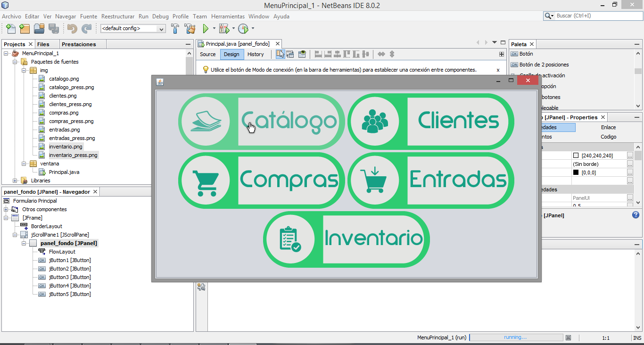Image resolution: width=644 pixels, height=345 pixels.
Task: Select FlowLayout node in Navigator
Action: [x=62, y=252]
